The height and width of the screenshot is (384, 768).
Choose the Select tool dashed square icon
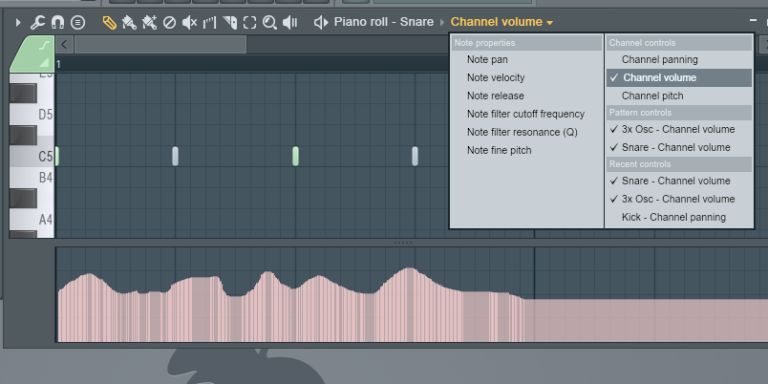point(250,23)
